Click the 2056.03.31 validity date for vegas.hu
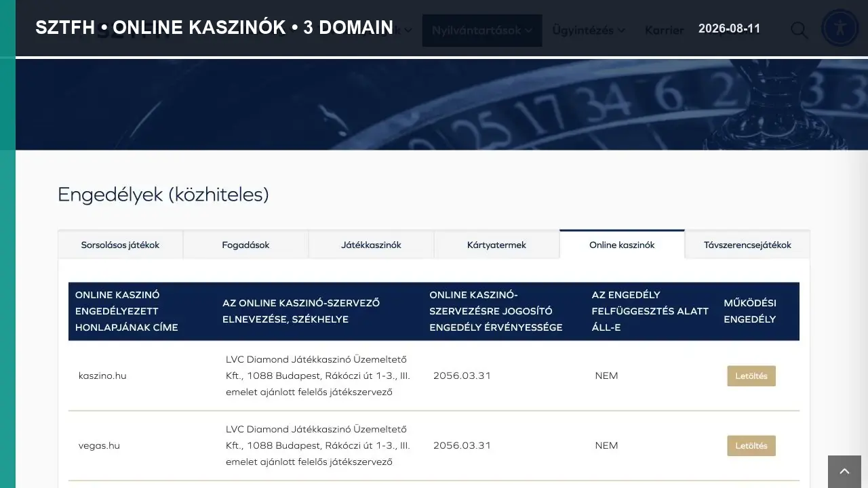The width and height of the screenshot is (868, 488). 462,445
